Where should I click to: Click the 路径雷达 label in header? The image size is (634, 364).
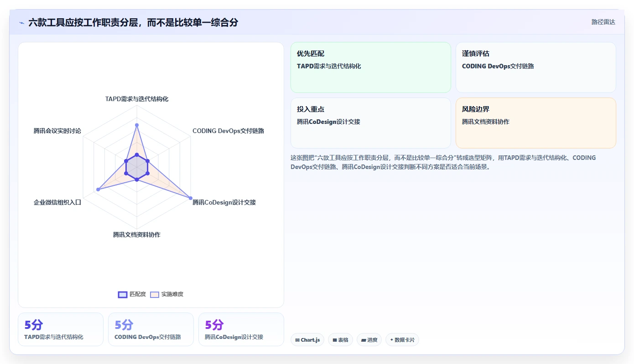click(603, 22)
